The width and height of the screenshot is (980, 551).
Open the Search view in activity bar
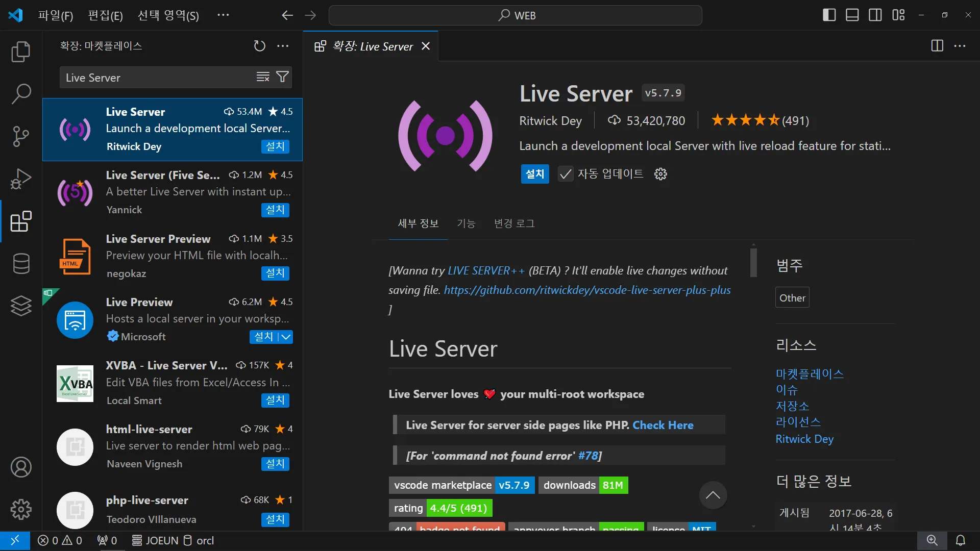coord(21,94)
